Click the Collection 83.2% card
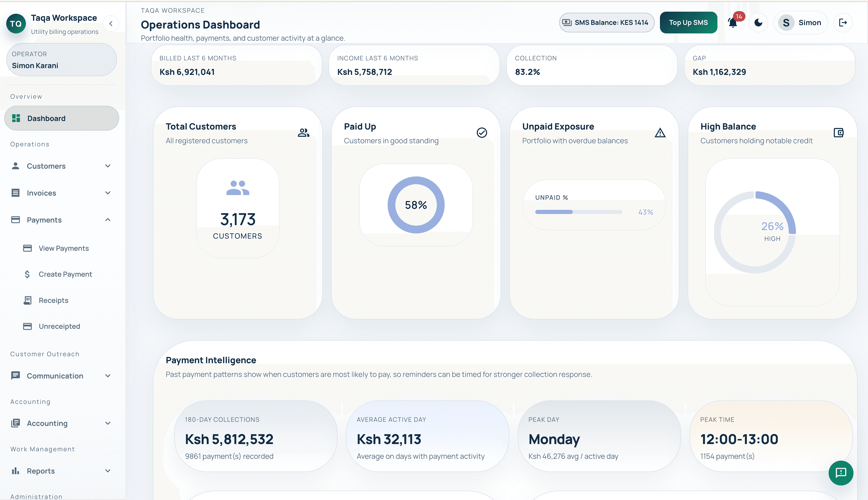Image resolution: width=868 pixels, height=500 pixels. point(592,65)
